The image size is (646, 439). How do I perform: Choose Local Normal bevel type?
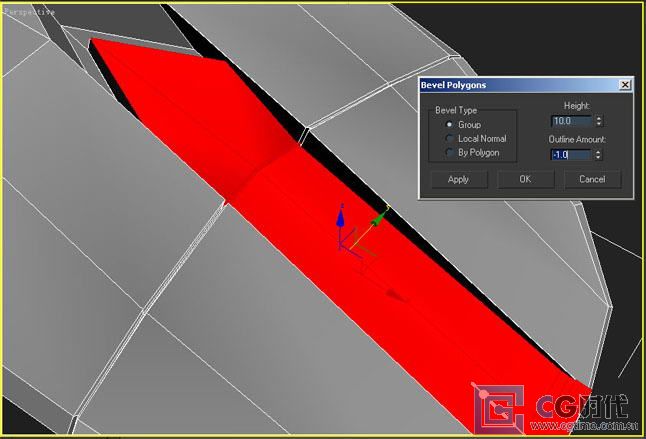tap(450, 138)
